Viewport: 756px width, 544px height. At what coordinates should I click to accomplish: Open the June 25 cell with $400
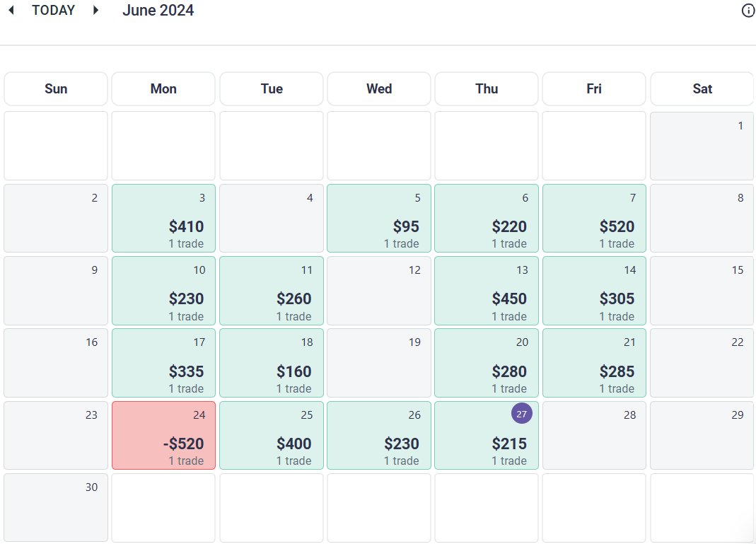click(x=271, y=435)
